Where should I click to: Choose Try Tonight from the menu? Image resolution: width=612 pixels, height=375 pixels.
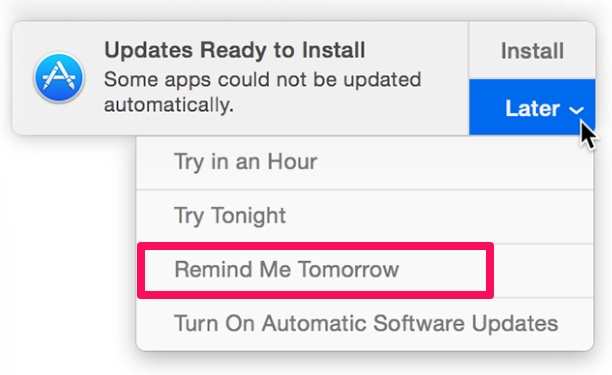coord(365,217)
